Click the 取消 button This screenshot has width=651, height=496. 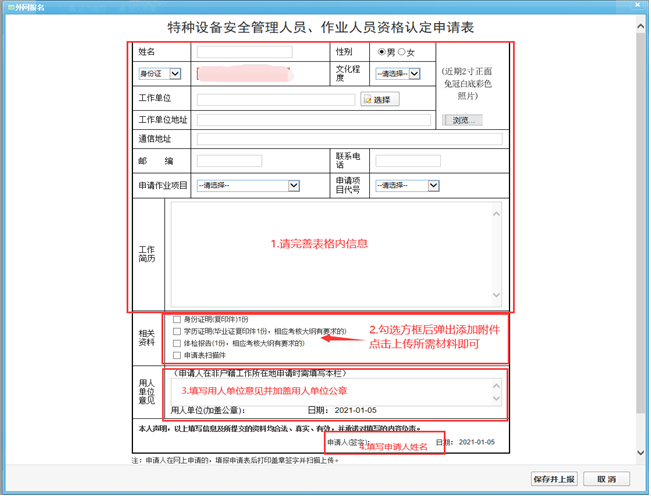pyautogui.click(x=606, y=479)
